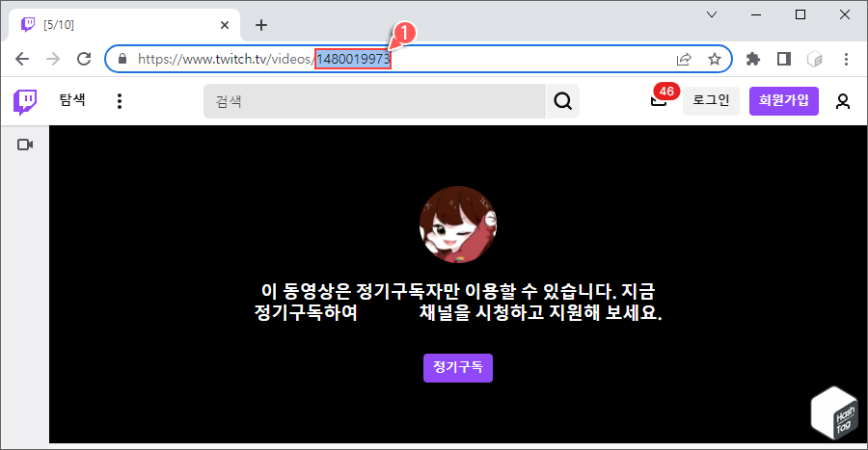Open the extensions puzzle icon
Screen dimensions: 868x450
click(x=753, y=59)
